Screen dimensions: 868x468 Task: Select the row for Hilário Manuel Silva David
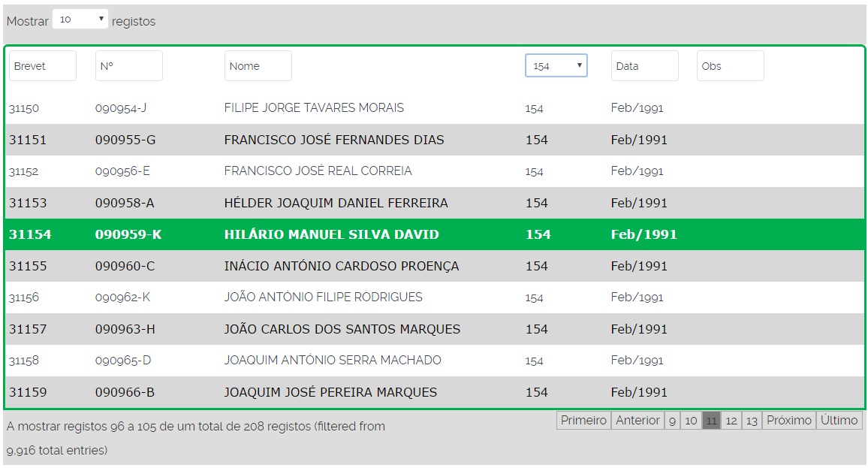331,234
